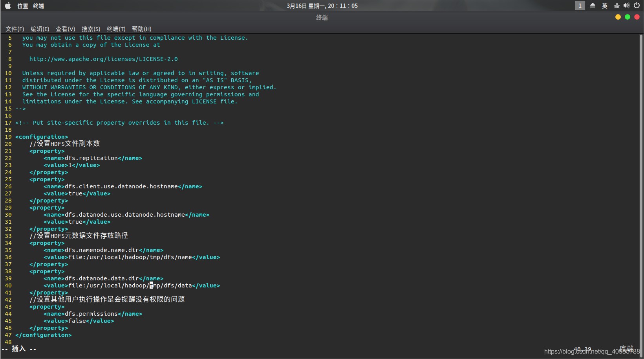The image size is (644, 359).
Task: Open the 编辑(E) menu
Action: 40,29
